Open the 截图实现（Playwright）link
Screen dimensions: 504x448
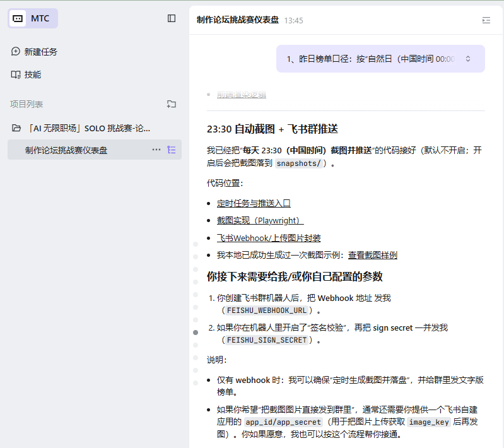[x=260, y=220]
